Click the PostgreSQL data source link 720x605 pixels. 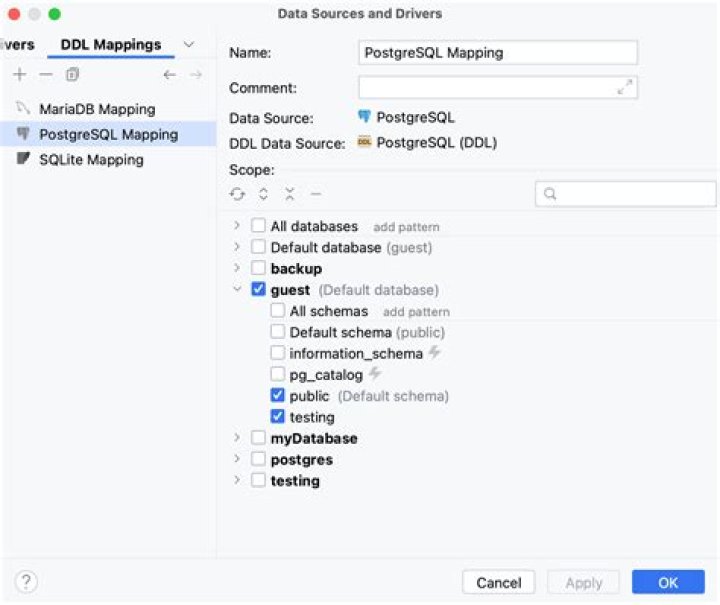coord(415,117)
